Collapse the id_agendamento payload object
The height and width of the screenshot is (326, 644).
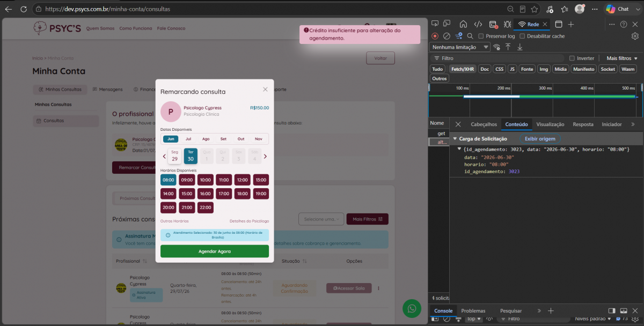point(459,149)
